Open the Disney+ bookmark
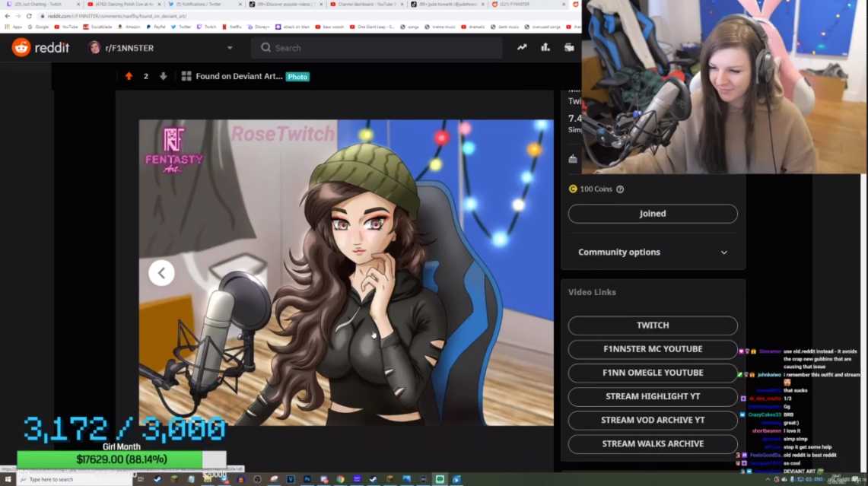868x486 pixels. pyautogui.click(x=259, y=27)
